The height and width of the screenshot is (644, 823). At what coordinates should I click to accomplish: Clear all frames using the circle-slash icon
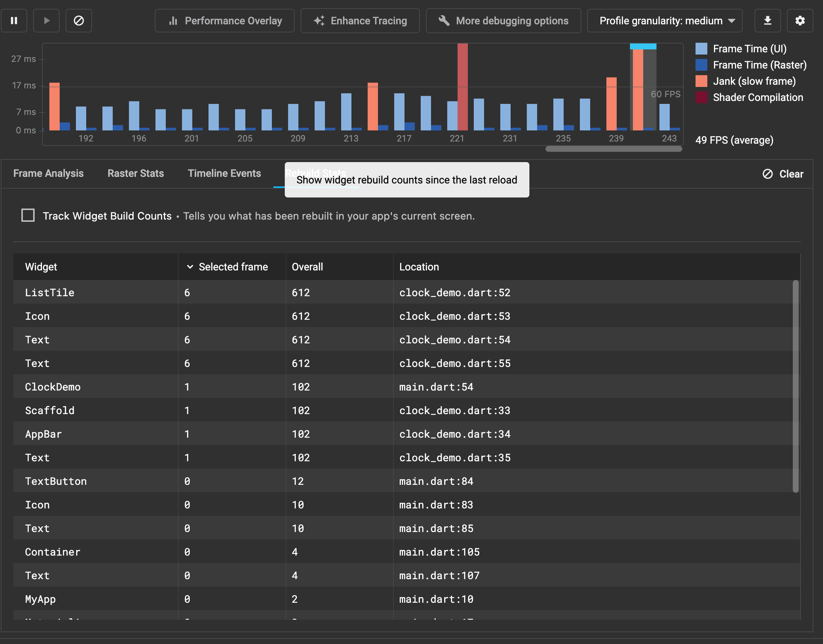pos(78,21)
